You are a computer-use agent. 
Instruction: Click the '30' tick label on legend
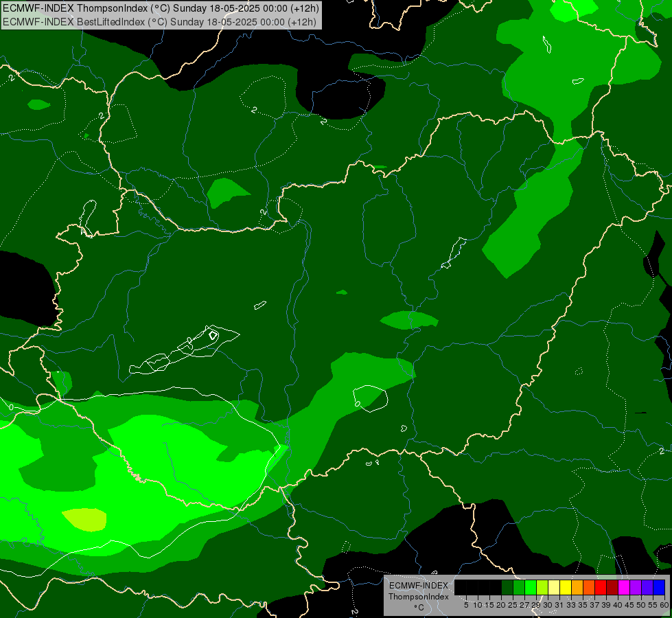coord(548,605)
